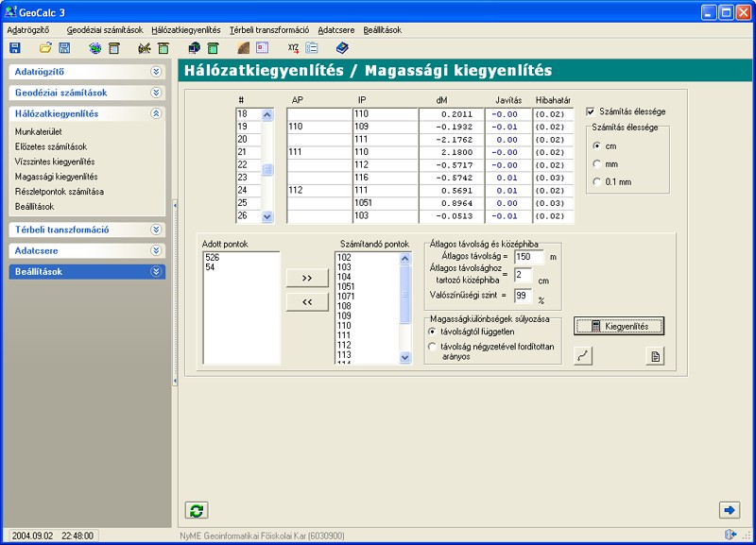
Task: Click the exit icon in status bar
Action: [x=730, y=535]
